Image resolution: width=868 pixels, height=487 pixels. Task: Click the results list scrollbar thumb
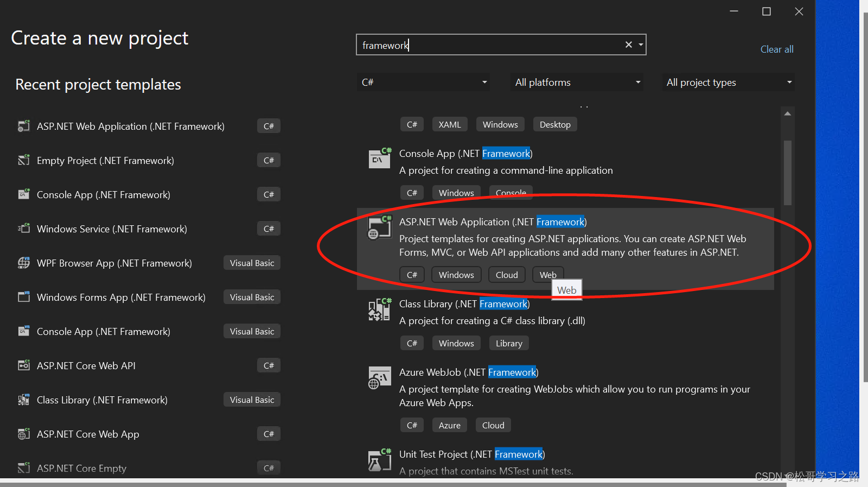[788, 173]
